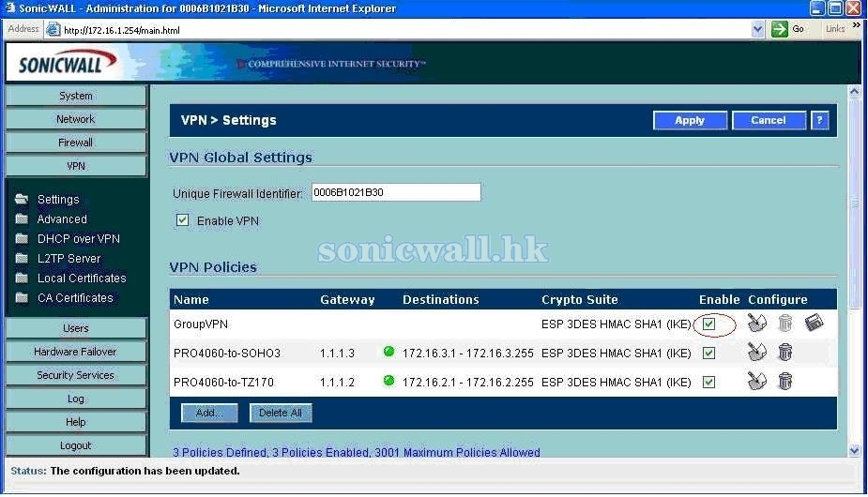This screenshot has height=497, width=868.
Task: Click the PRO4060-to-SOHO3 policy name
Action: [x=227, y=354]
